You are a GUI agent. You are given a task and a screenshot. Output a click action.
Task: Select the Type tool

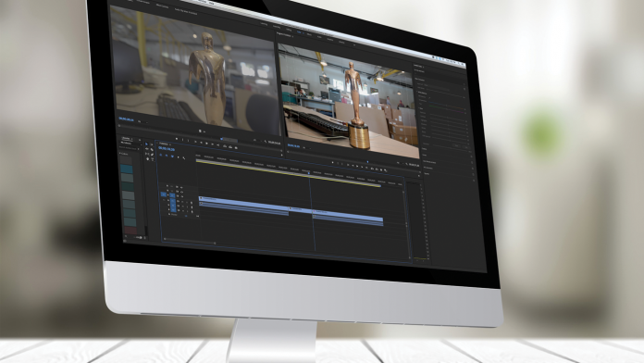coord(153,159)
